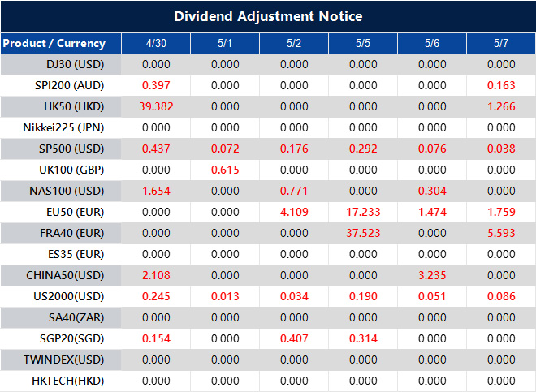Select the Nikkei225 (JPN) product label
Image resolution: width=536 pixels, height=392 pixels.
(67, 127)
